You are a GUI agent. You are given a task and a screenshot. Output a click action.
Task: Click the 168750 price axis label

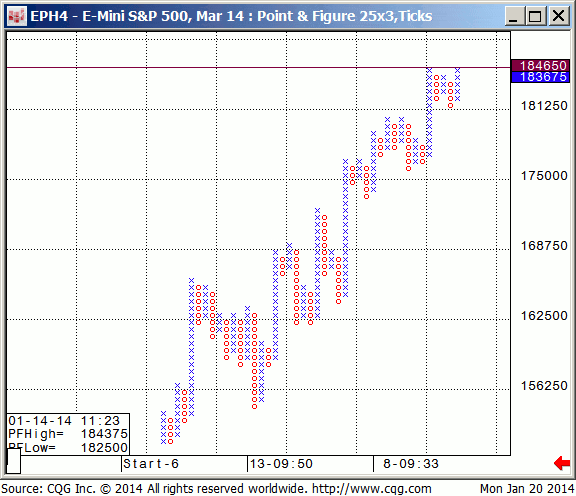pos(544,245)
